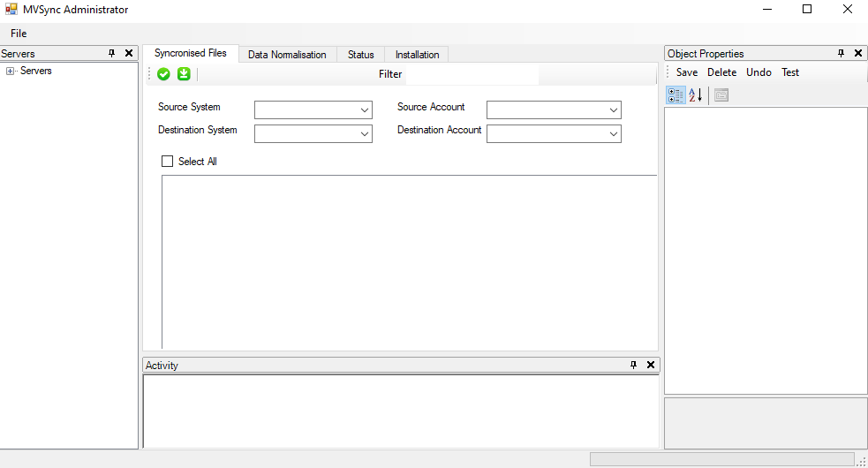Minimize the MVSync Administrator window
Image resolution: width=868 pixels, height=468 pixels.
coord(767,9)
